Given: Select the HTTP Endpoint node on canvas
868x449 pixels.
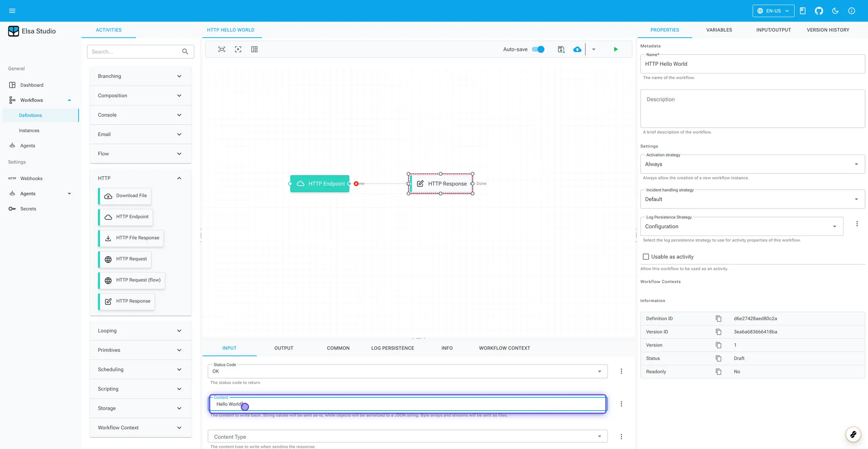Looking at the screenshot, I should pyautogui.click(x=320, y=184).
